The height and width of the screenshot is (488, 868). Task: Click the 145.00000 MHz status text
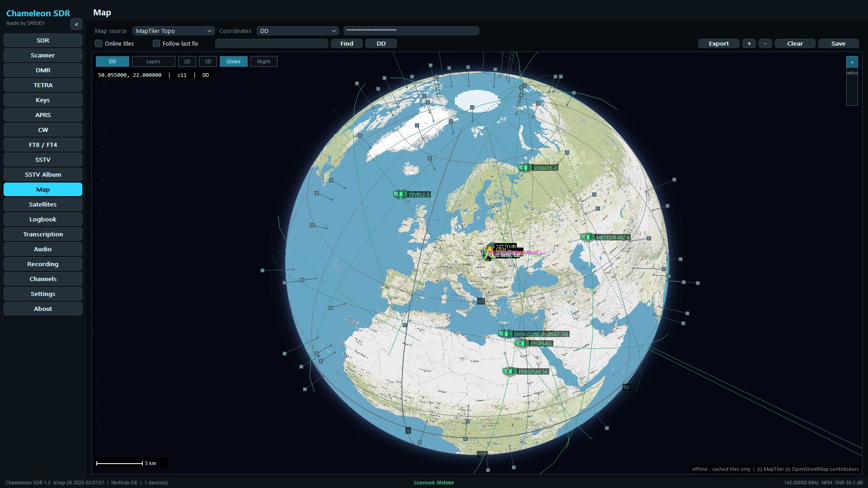(801, 483)
